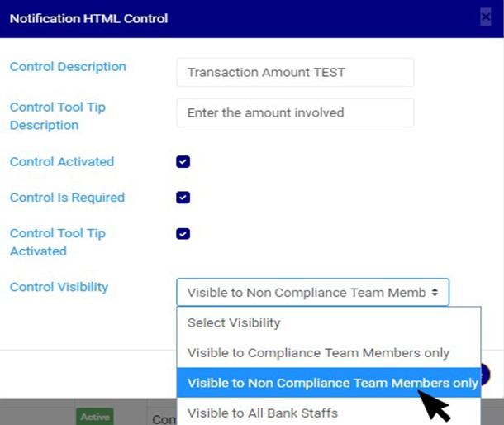Click the Control Tool Tip Description label

click(x=58, y=116)
